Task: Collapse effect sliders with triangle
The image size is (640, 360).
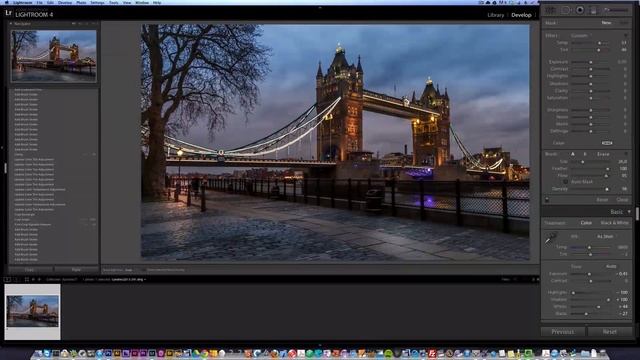Action: (626, 36)
